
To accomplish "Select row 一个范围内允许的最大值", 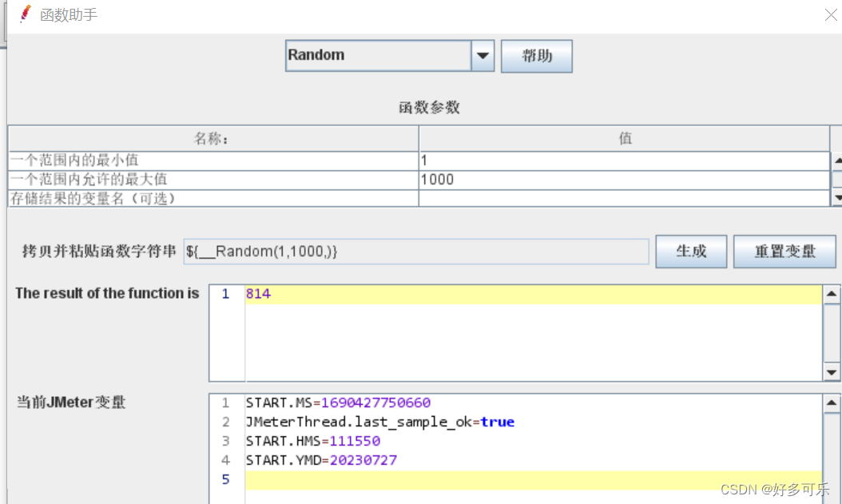I will pyautogui.click(x=213, y=180).
